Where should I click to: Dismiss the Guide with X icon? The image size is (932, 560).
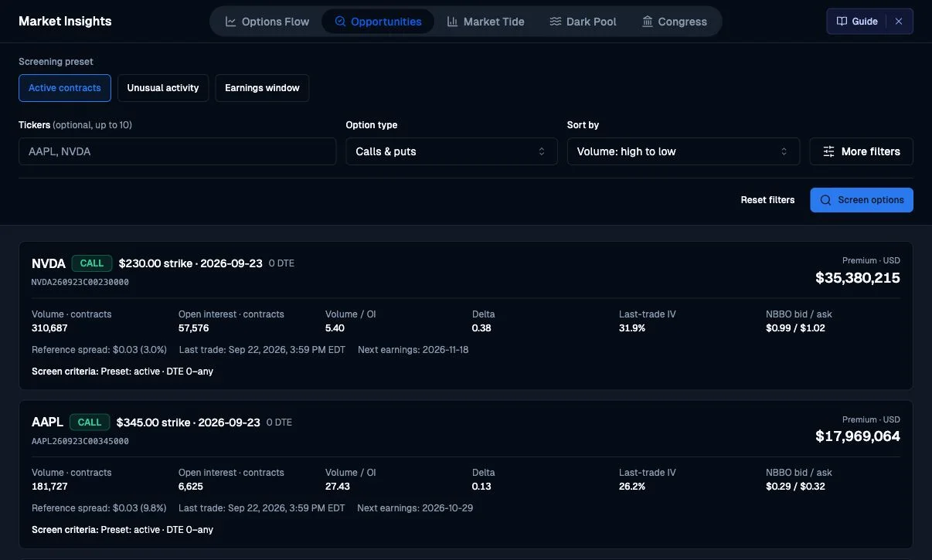coord(899,22)
